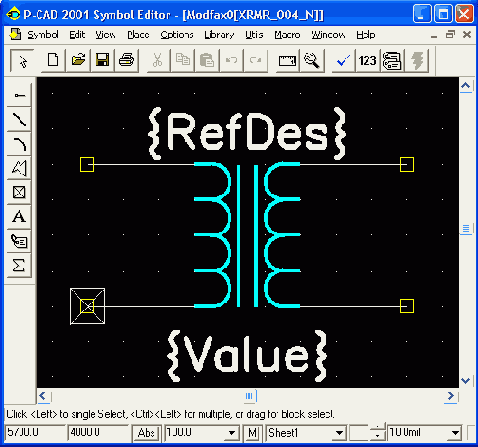Activate the ruler Measure tool
This screenshot has height=447, width=478.
coord(287,61)
